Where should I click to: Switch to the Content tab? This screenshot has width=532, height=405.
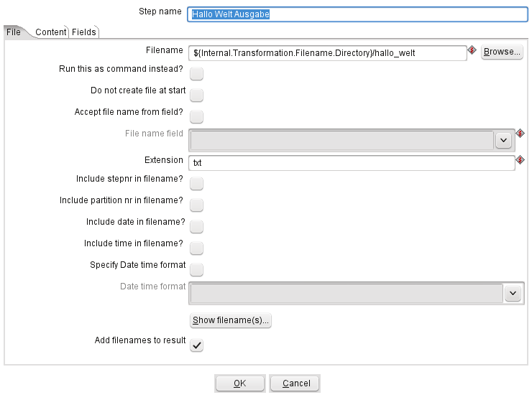pyautogui.click(x=51, y=32)
